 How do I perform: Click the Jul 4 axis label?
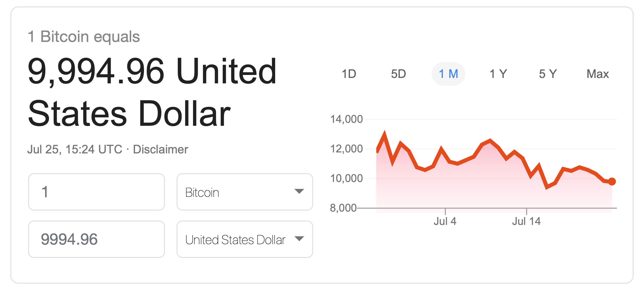[x=445, y=221]
